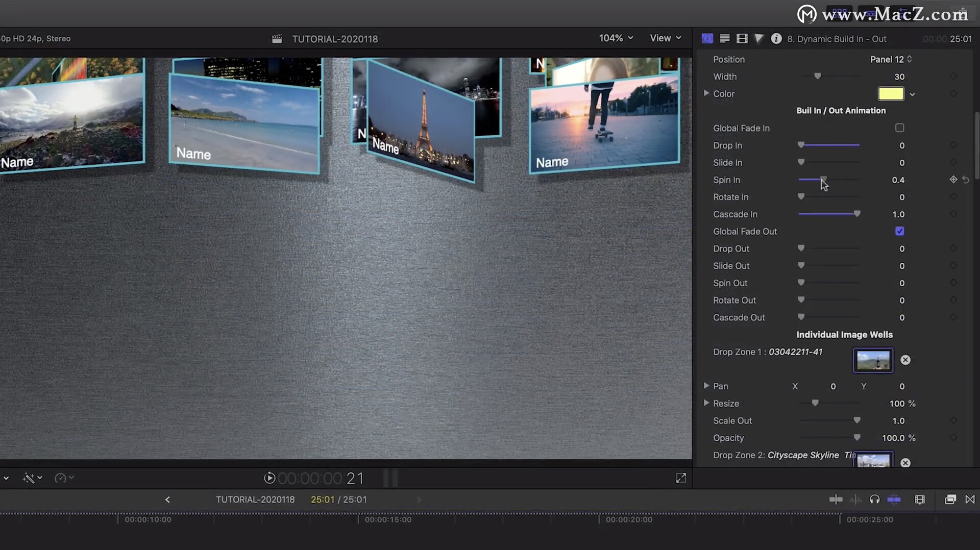Viewport: 980px width, 550px height.
Task: Open the View options menu
Action: 666,38
